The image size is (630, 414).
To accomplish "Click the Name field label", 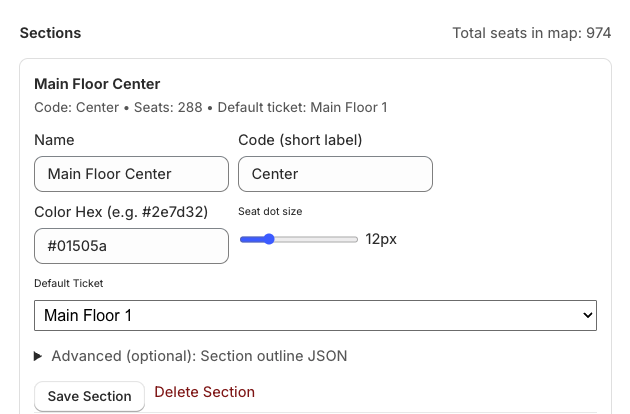I will tap(54, 140).
